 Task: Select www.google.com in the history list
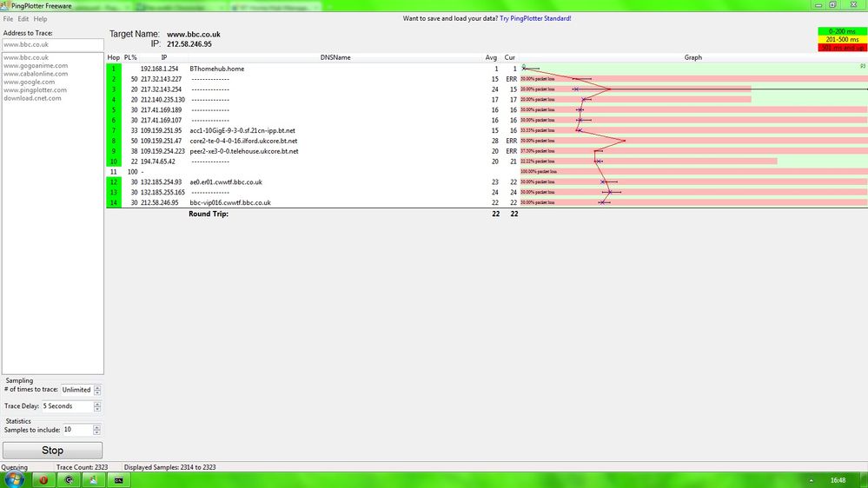[x=30, y=82]
